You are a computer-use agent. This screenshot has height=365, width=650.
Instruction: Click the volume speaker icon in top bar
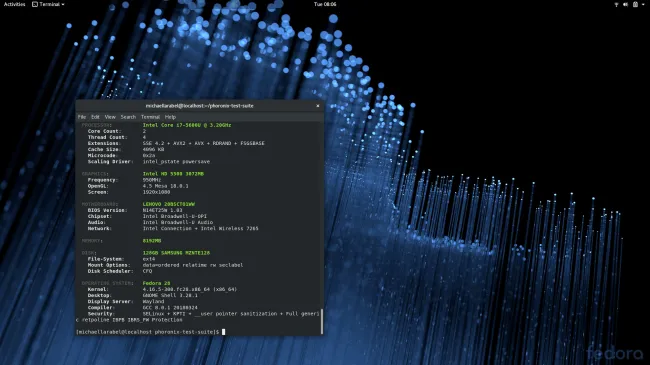tap(625, 4)
